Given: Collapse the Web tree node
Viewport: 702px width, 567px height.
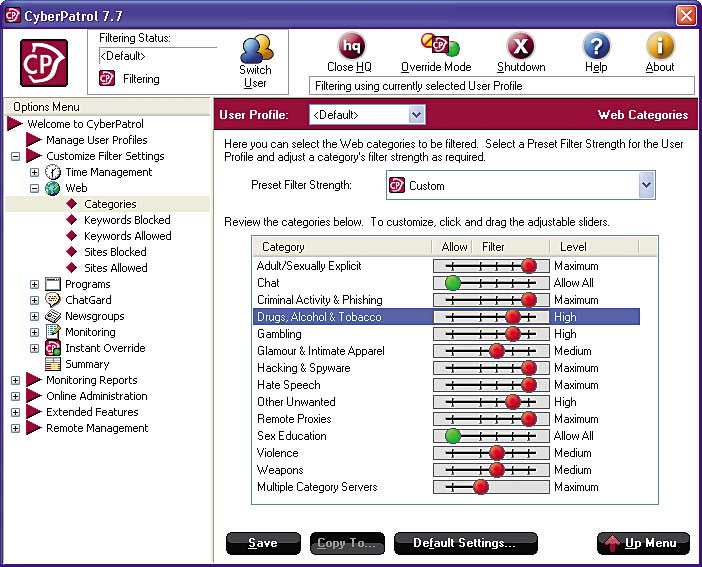Looking at the screenshot, I should [x=34, y=189].
